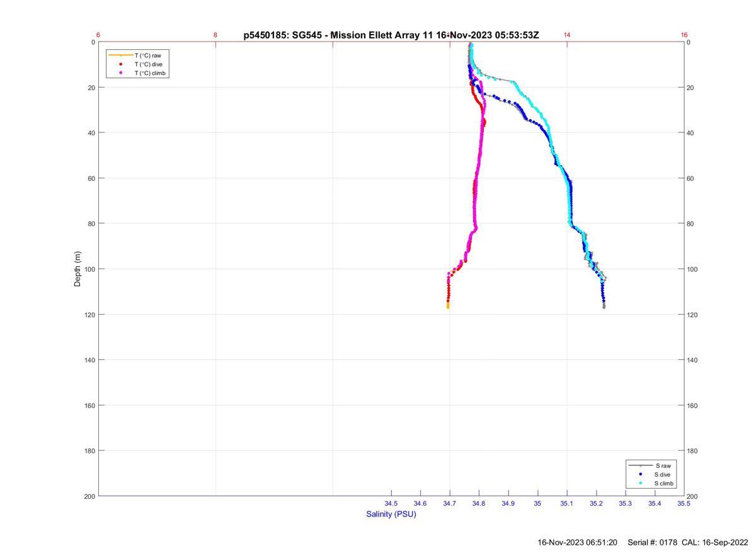Click the 35.5 salinity tick label

pos(684,504)
